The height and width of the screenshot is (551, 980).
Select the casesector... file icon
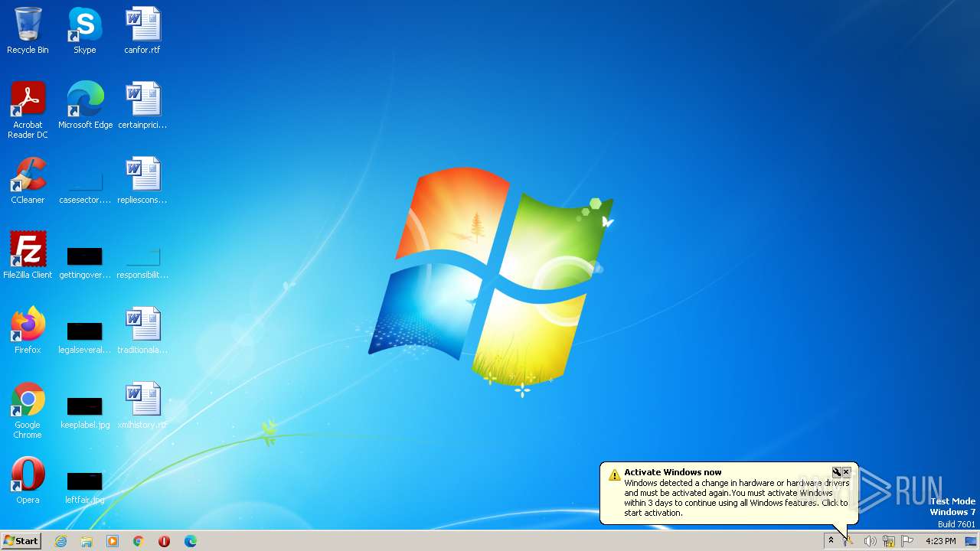click(85, 187)
